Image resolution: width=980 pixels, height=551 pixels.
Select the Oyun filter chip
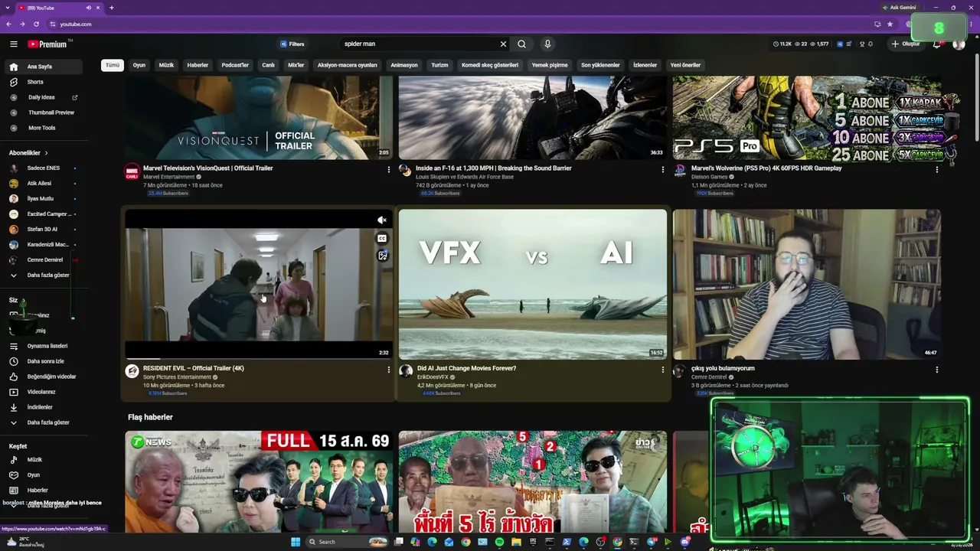(139, 65)
